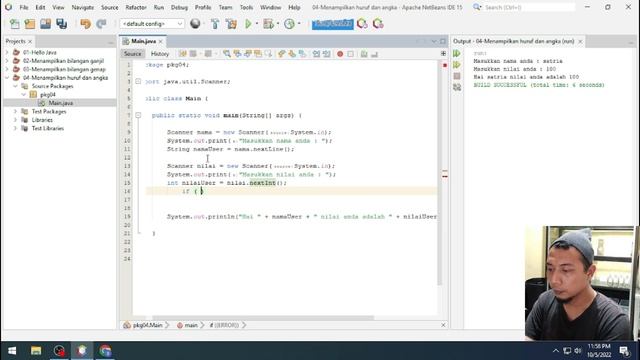The image size is (640, 360).
Task: Open the File menu
Action: (24, 7)
